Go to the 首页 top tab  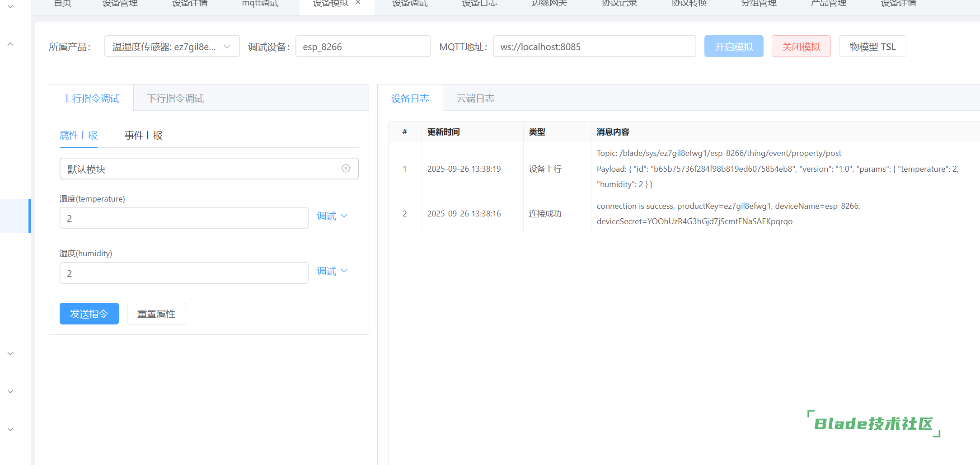(62, 3)
